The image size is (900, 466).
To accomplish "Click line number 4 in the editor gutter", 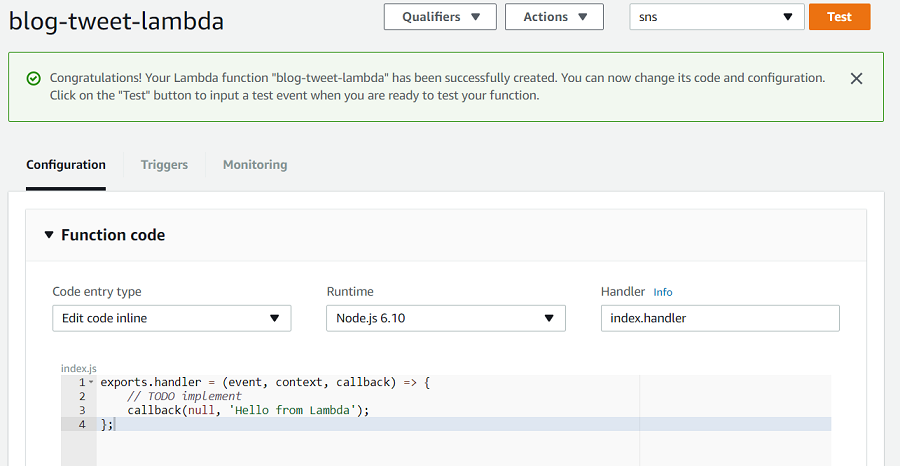I will 81,424.
